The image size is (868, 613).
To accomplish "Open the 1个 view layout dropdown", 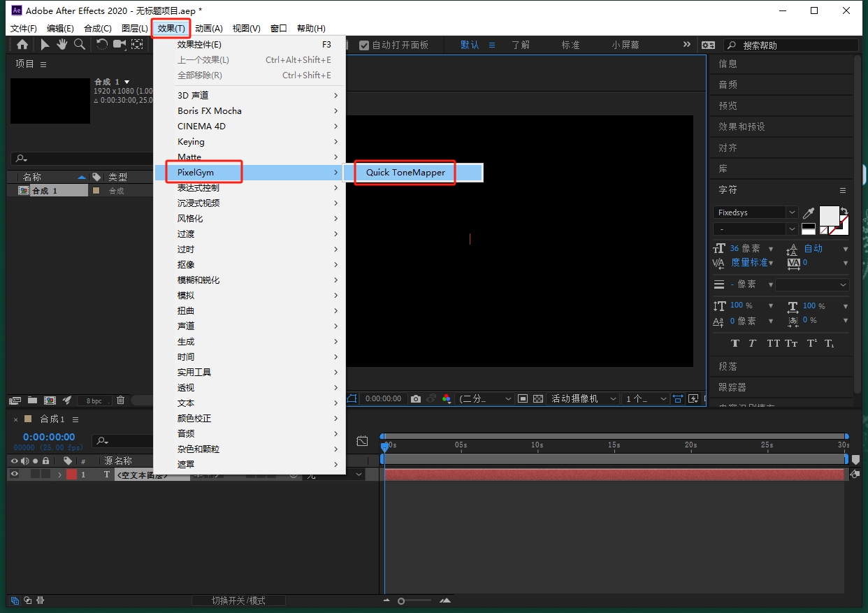I will tap(645, 398).
